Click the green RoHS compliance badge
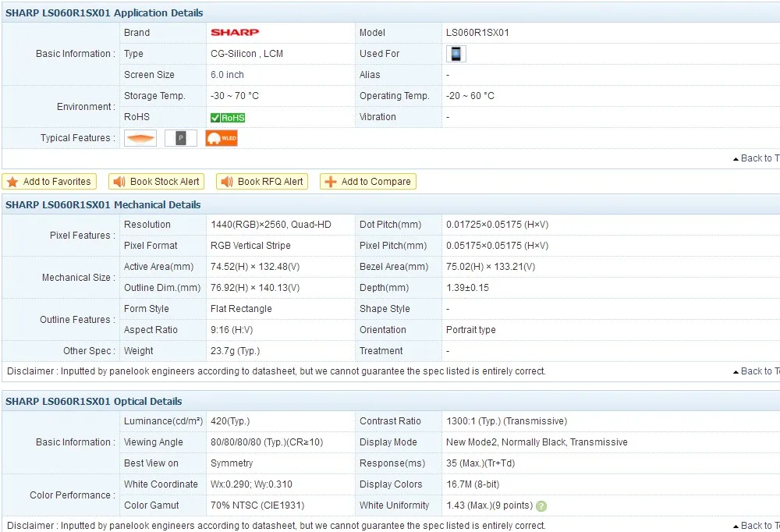Screen dimensions: 780x532 coord(228,118)
